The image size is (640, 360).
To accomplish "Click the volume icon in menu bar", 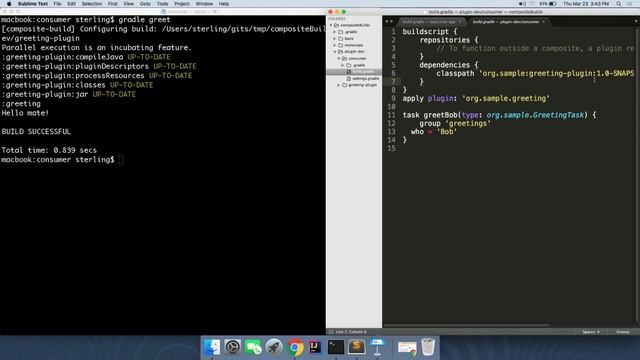I will (x=522, y=4).
